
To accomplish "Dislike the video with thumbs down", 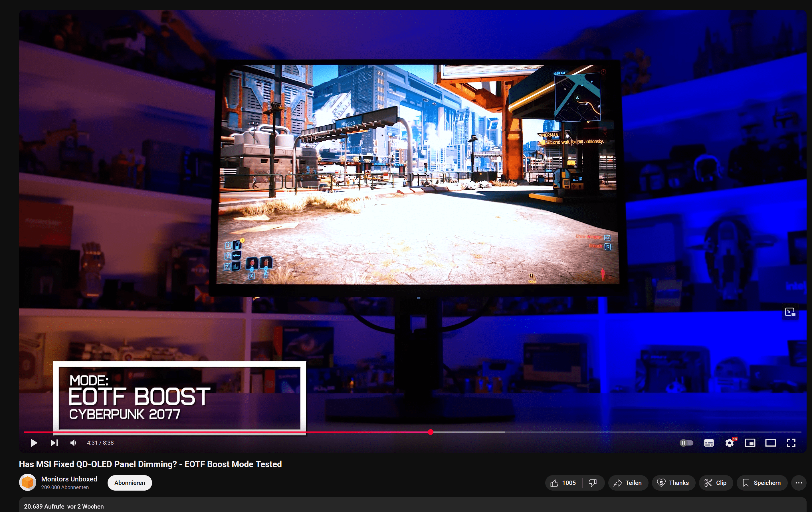I will 593,483.
